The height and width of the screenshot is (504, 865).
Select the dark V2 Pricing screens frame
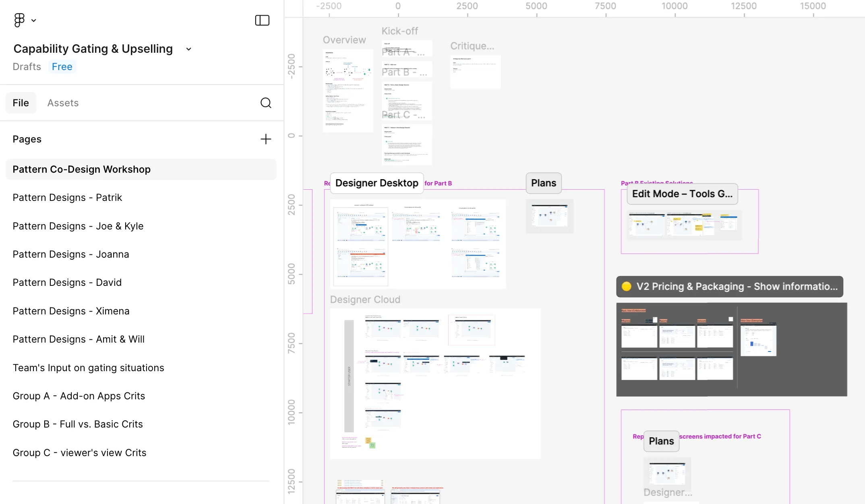732,349
